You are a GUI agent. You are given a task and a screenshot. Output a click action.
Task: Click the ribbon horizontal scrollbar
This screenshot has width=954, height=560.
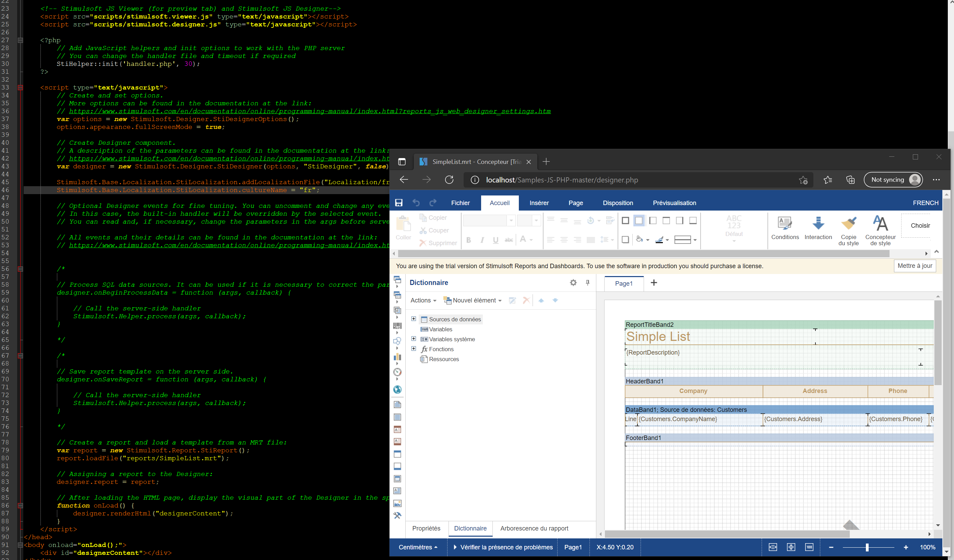pos(644,254)
